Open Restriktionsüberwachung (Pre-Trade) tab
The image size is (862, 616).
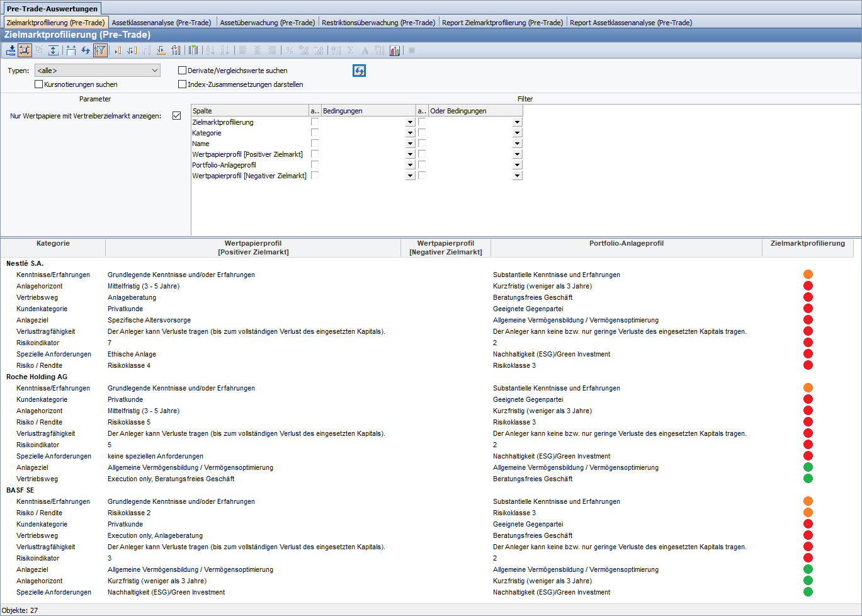pos(378,23)
